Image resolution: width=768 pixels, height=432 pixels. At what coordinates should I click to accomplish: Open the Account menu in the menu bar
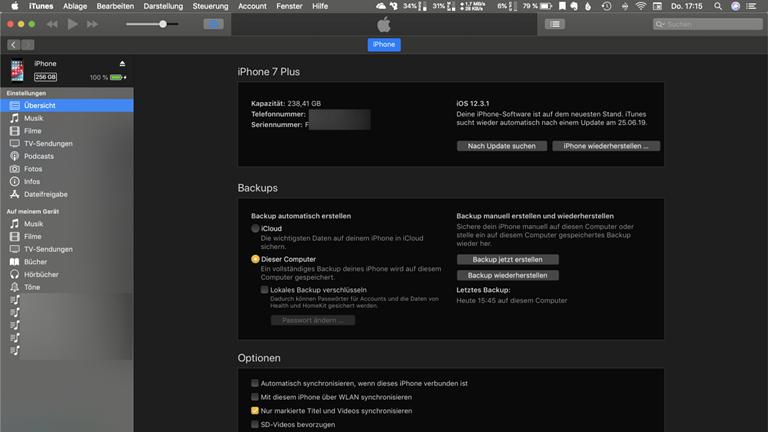252,6
